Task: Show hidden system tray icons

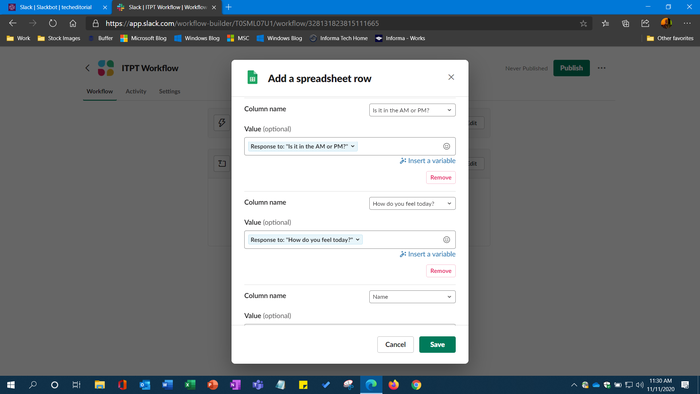Action: (x=574, y=385)
